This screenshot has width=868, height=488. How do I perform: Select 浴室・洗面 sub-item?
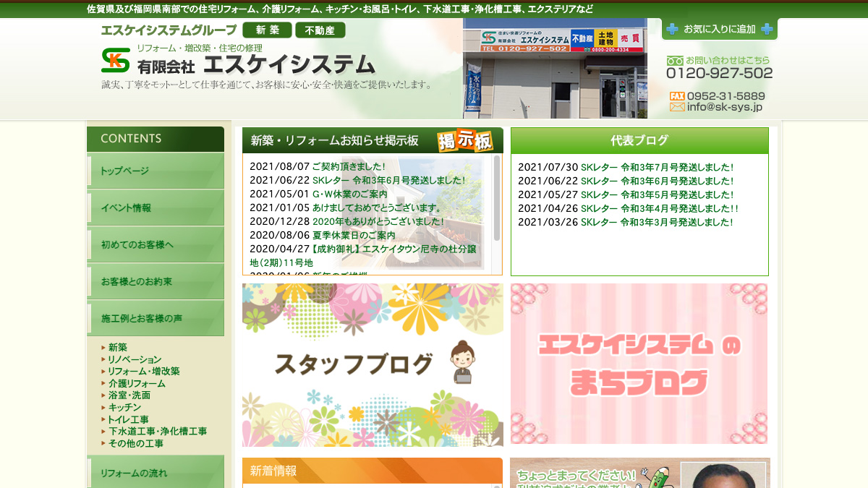click(x=129, y=395)
